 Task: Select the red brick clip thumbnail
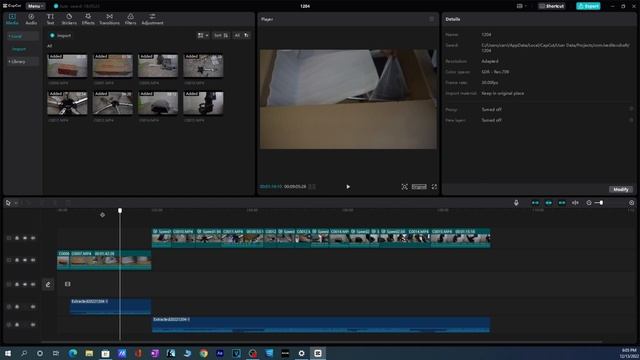[67, 66]
